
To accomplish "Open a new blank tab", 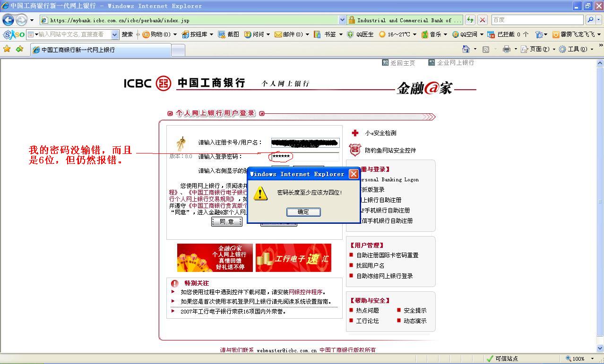I will 178,50.
